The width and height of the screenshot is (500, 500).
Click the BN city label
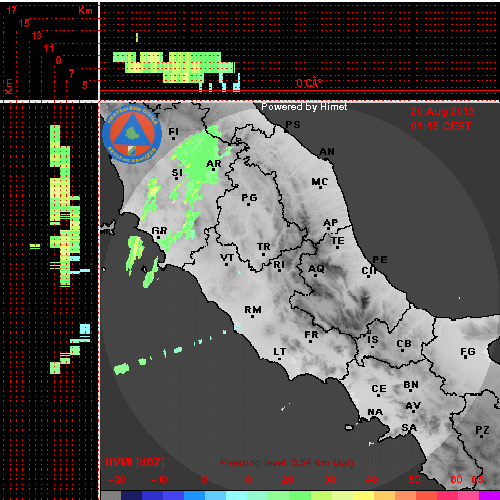(x=411, y=385)
